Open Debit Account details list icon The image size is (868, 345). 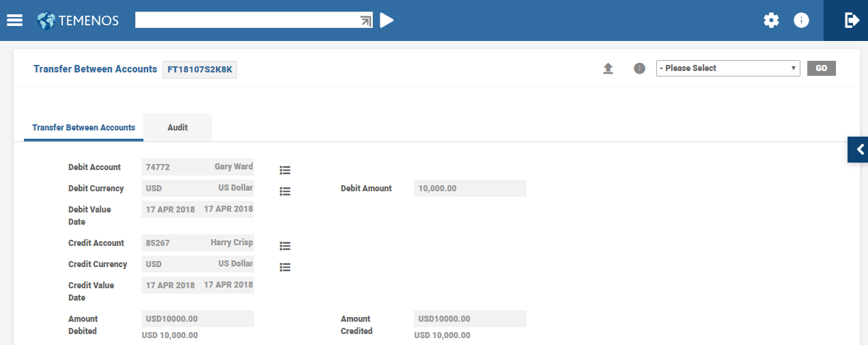(285, 170)
